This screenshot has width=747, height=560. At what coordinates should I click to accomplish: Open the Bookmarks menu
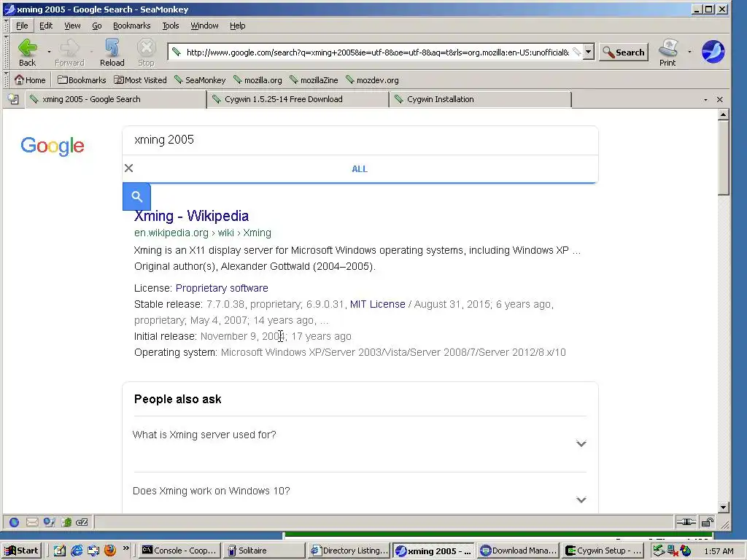click(131, 26)
